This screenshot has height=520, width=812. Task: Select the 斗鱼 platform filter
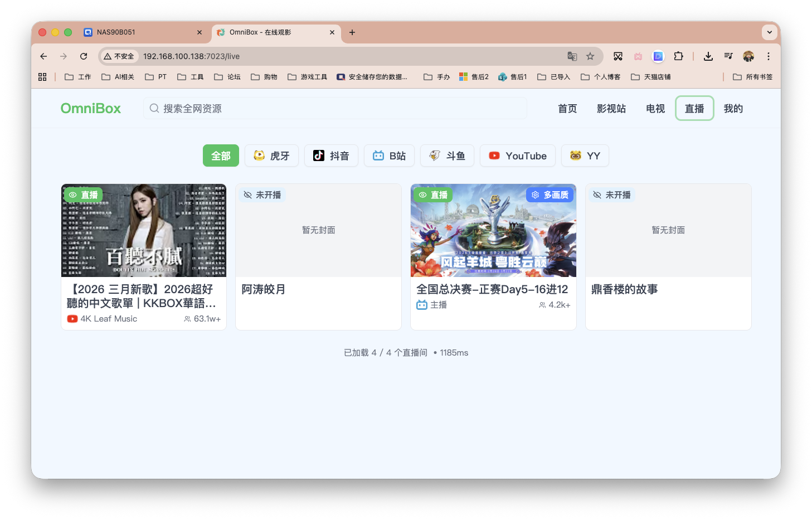[447, 155]
